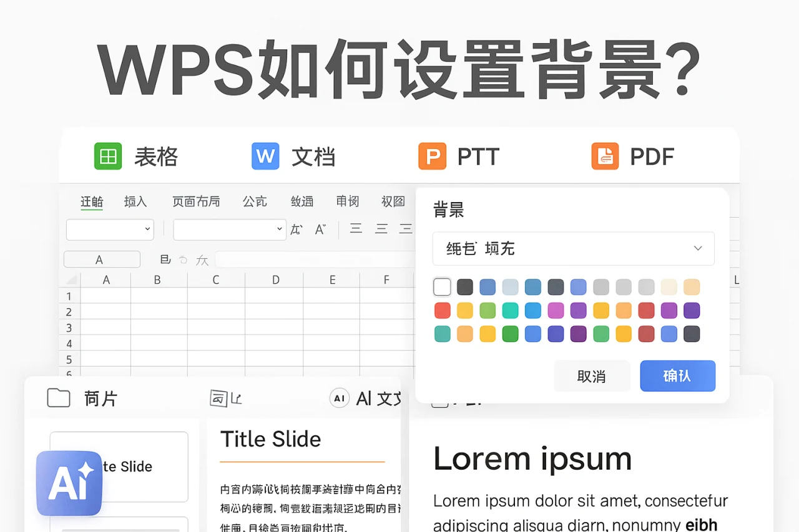Image resolution: width=799 pixels, height=532 pixels.
Task: Toggle left text alignment
Action: click(x=356, y=228)
